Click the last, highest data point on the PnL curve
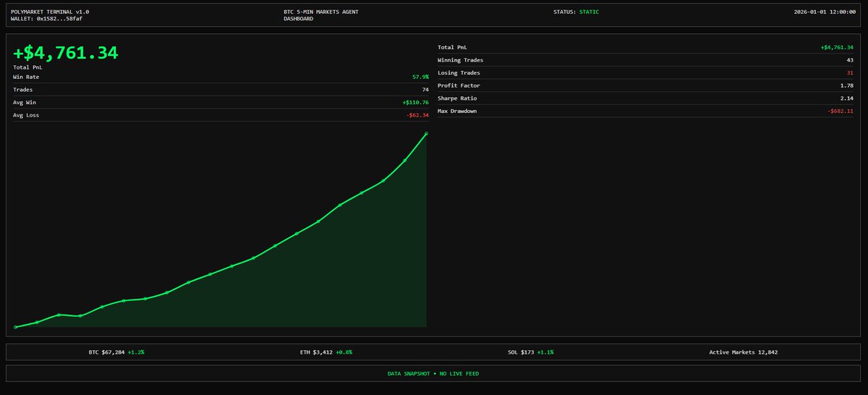868x395 pixels. 426,133
